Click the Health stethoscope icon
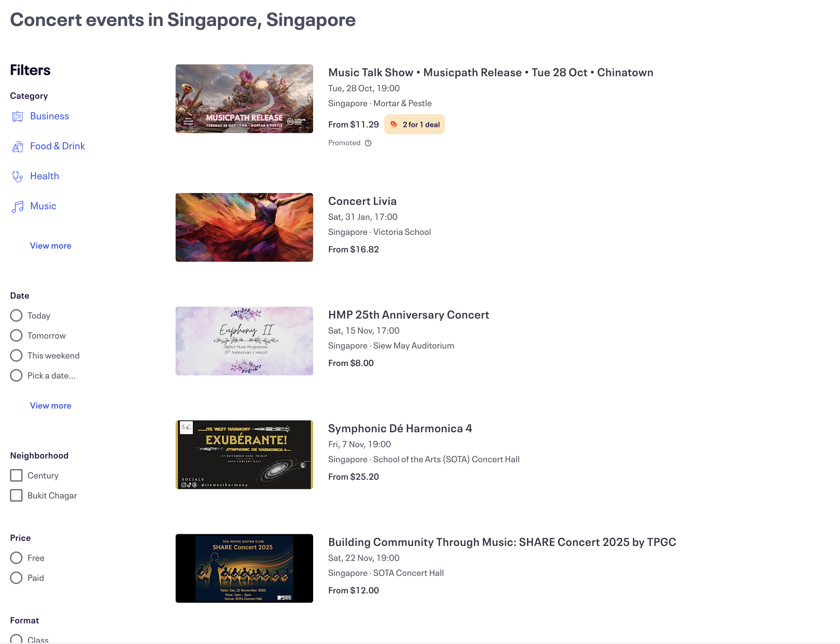 [x=18, y=176]
